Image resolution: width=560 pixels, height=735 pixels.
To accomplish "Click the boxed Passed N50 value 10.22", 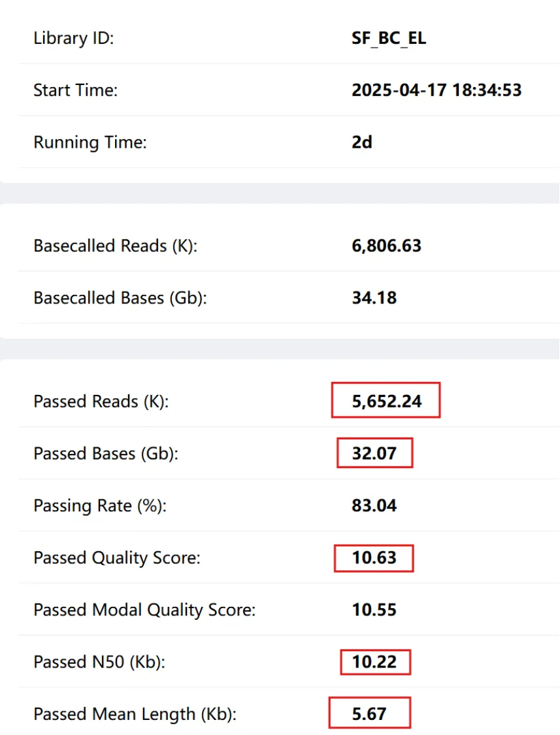I will pyautogui.click(x=374, y=661).
